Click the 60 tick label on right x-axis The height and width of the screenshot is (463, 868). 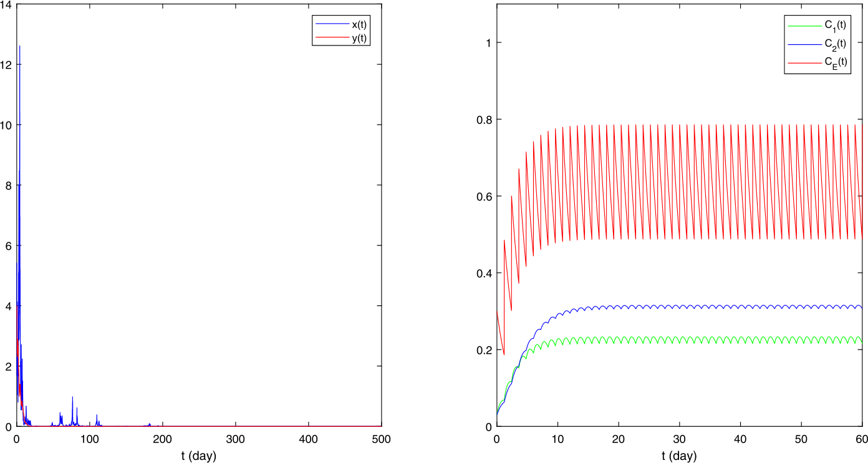click(861, 439)
